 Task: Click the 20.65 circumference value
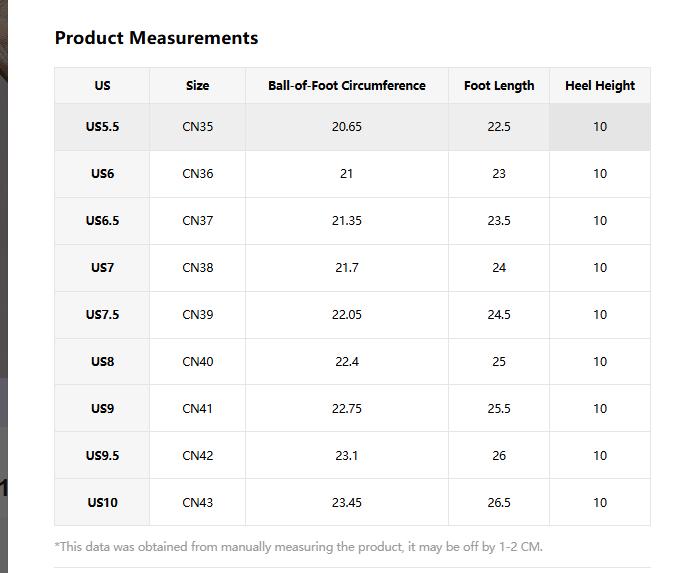tap(346, 127)
